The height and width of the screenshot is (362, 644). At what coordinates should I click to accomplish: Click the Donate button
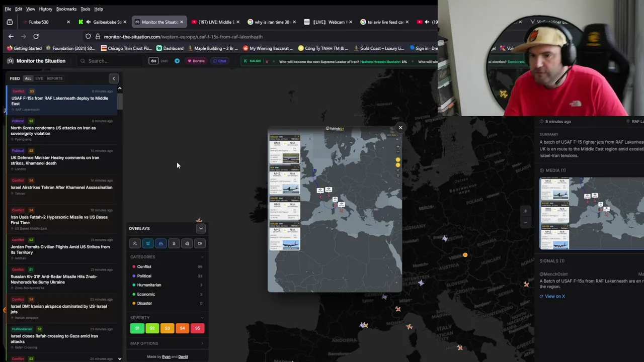[196, 61]
